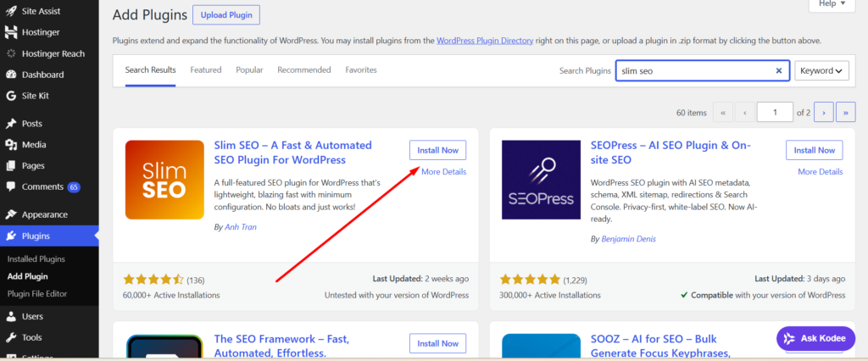
Task: Switch to Featured tab
Action: coord(206,70)
